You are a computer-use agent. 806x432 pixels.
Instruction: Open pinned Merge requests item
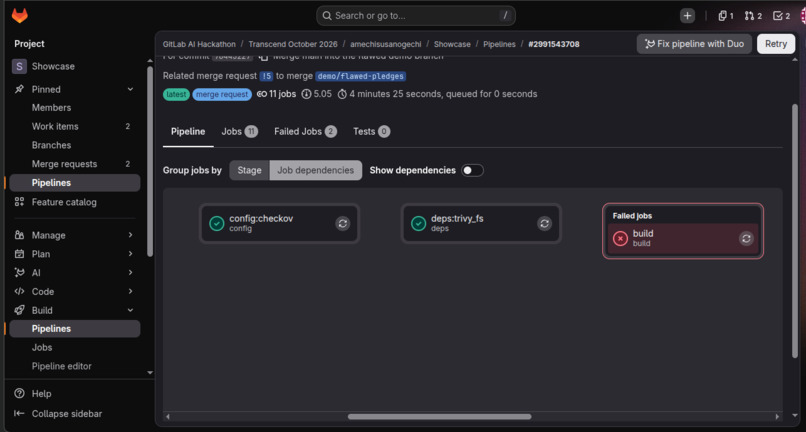pyautogui.click(x=75, y=164)
